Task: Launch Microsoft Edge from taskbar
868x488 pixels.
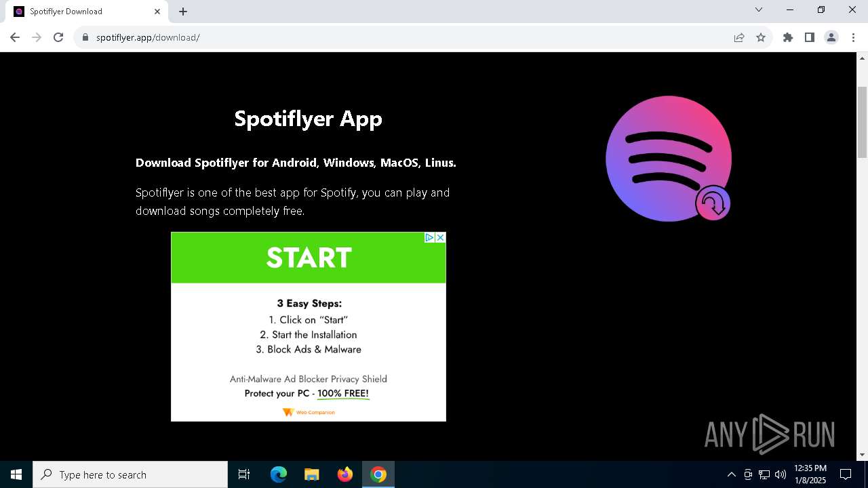Action: [279, 474]
